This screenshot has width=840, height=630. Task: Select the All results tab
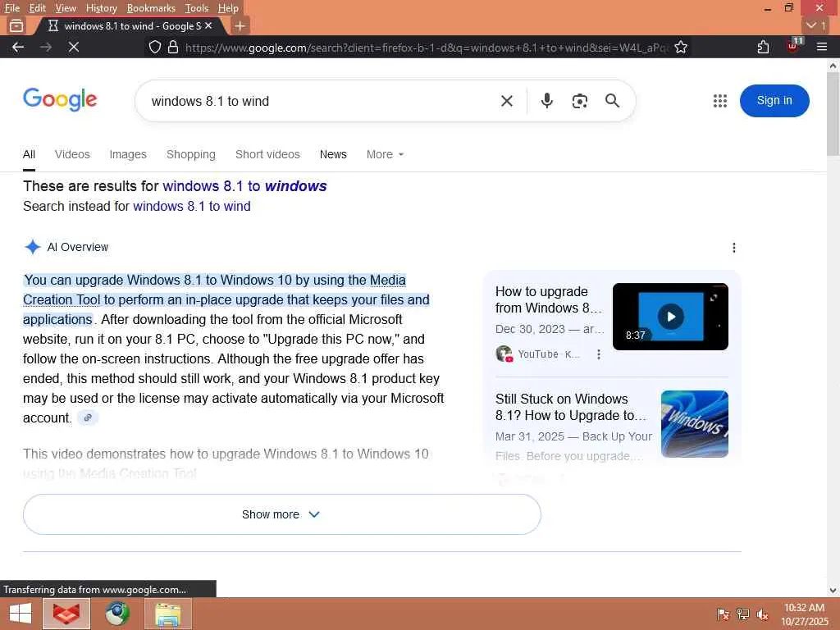click(29, 155)
